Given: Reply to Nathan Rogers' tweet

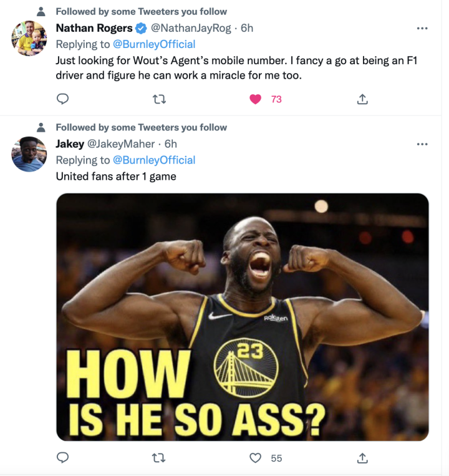Looking at the screenshot, I should [62, 99].
